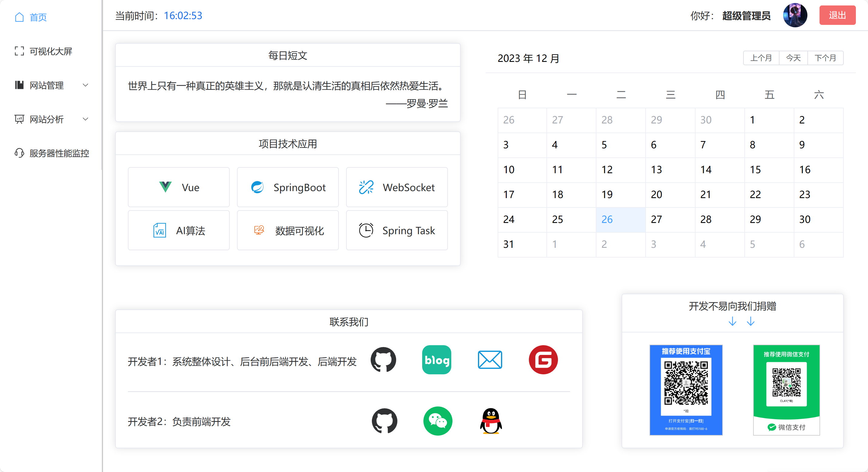Click Developer 2's QQ penguin icon
The width and height of the screenshot is (868, 472).
click(491, 421)
